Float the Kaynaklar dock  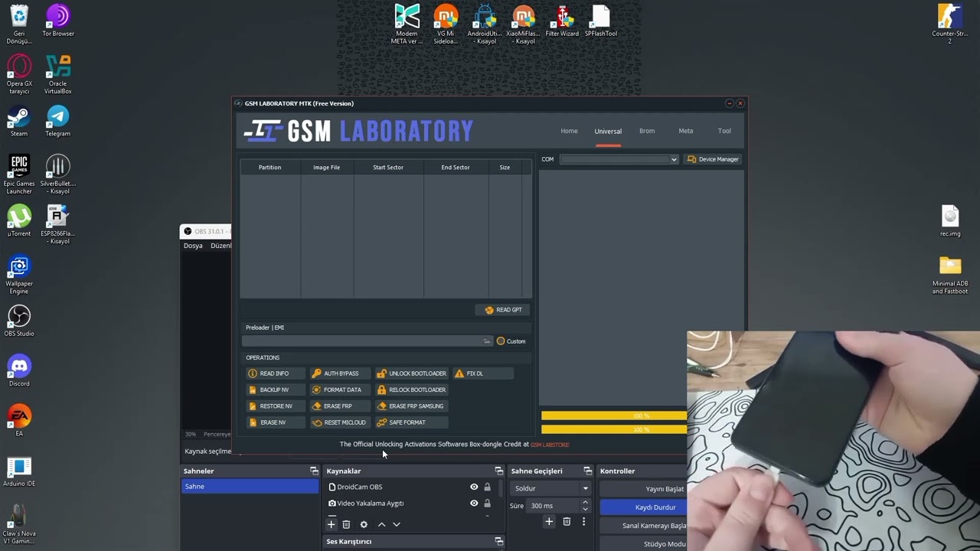[x=499, y=471]
